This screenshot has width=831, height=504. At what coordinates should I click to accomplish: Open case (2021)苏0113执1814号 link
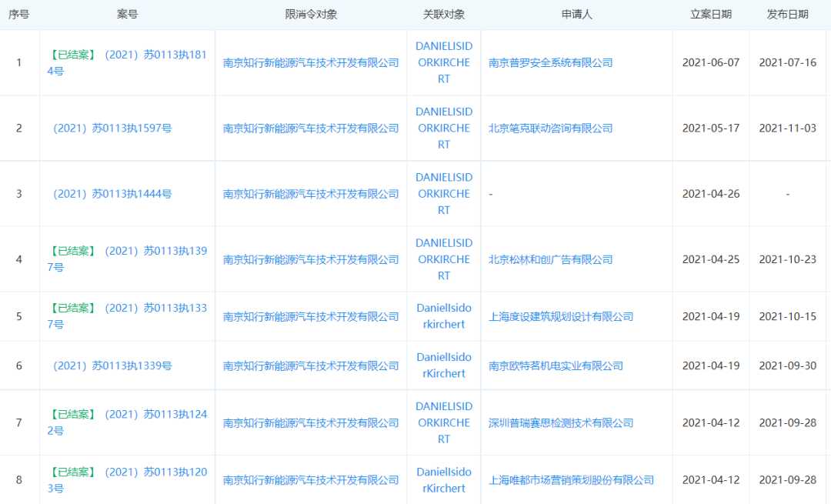tap(127, 62)
